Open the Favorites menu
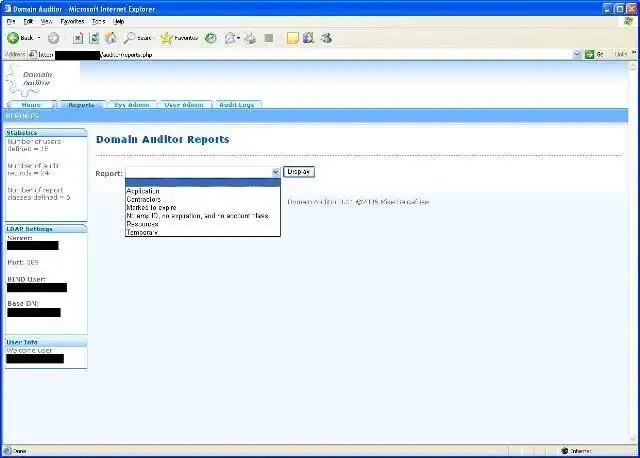This screenshot has height=458, width=640. coord(72,21)
